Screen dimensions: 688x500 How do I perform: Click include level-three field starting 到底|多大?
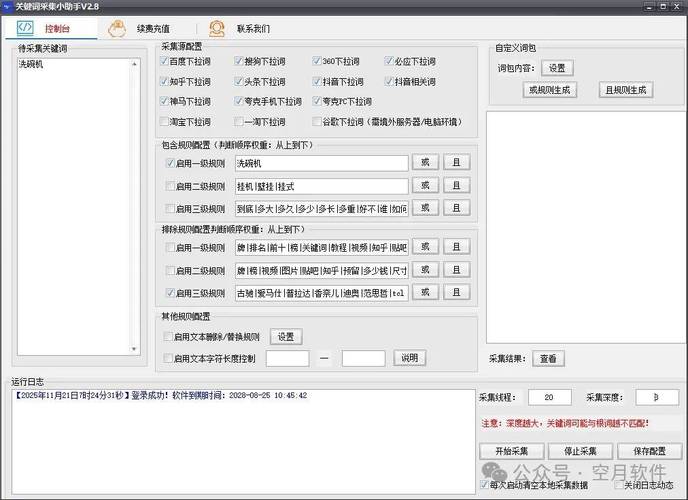point(322,209)
